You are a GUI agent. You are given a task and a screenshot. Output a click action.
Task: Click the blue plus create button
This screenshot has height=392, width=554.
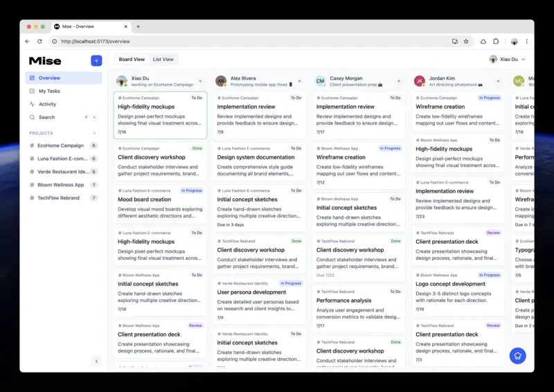coord(96,61)
